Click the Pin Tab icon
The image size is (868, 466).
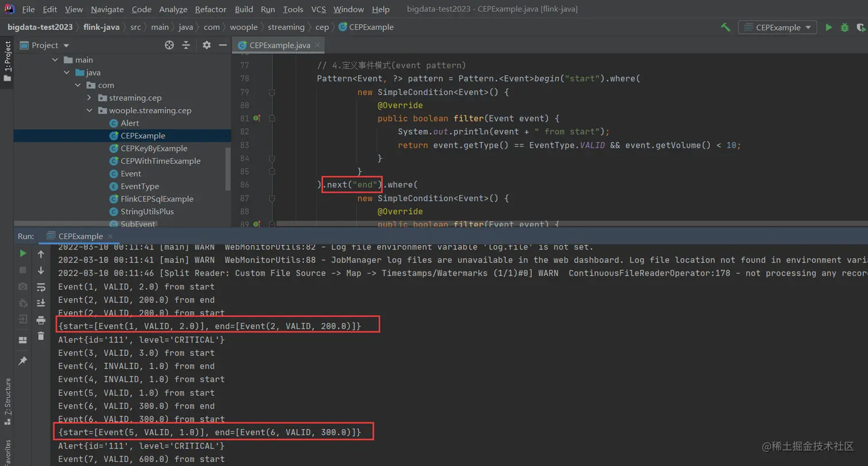(x=23, y=360)
